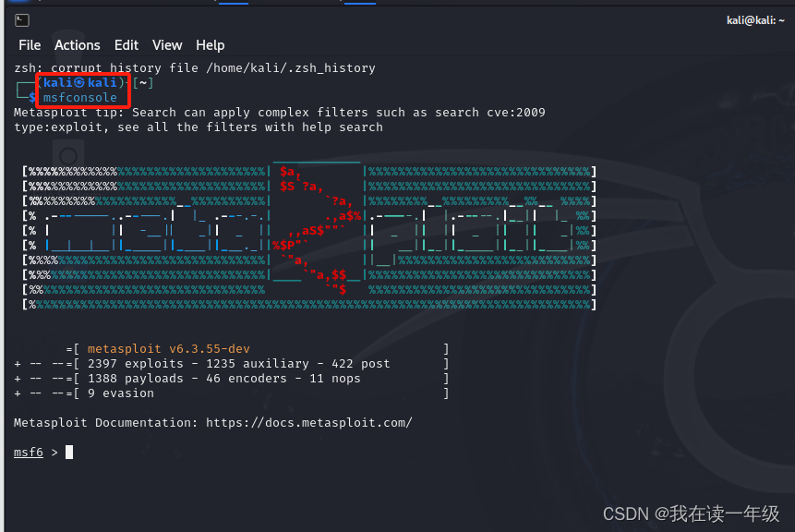Click the metasploit v6.3.55-dev version text
795x532 pixels.
point(168,349)
